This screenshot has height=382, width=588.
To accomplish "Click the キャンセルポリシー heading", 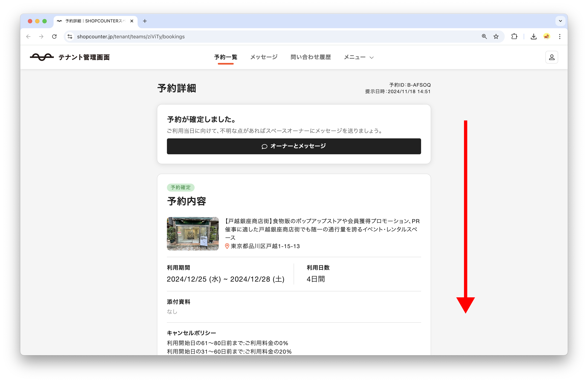I will click(192, 333).
